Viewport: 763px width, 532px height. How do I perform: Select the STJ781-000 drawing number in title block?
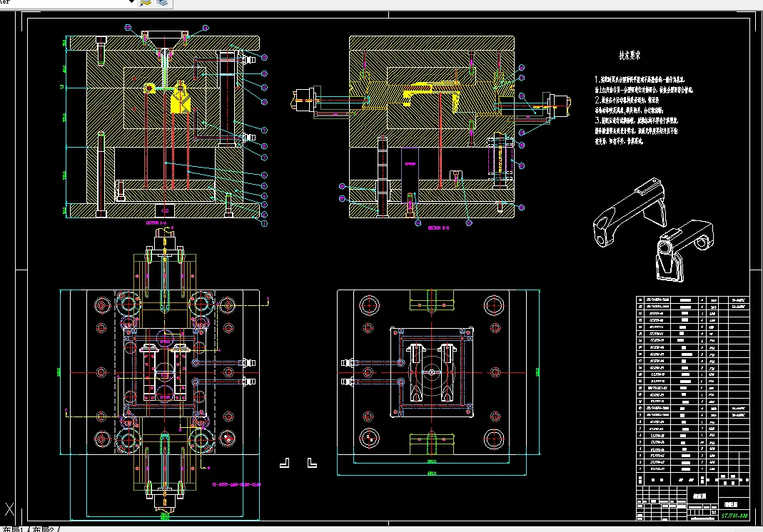pyautogui.click(x=734, y=516)
